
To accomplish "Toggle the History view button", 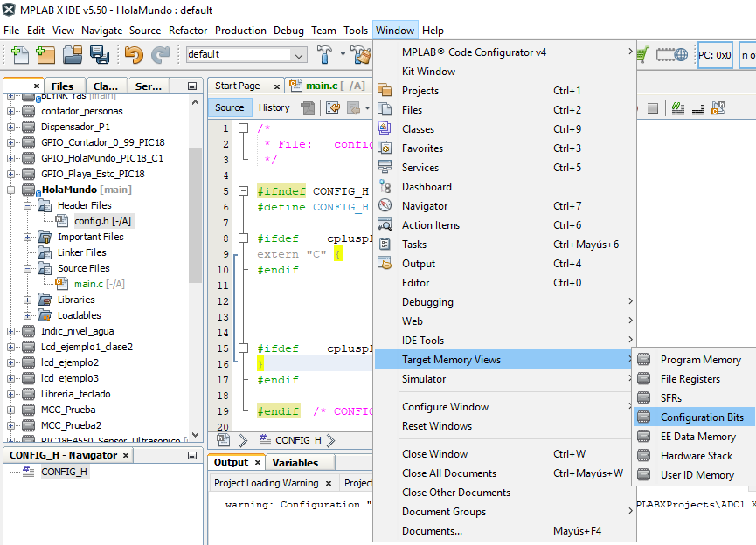I will pos(274,107).
